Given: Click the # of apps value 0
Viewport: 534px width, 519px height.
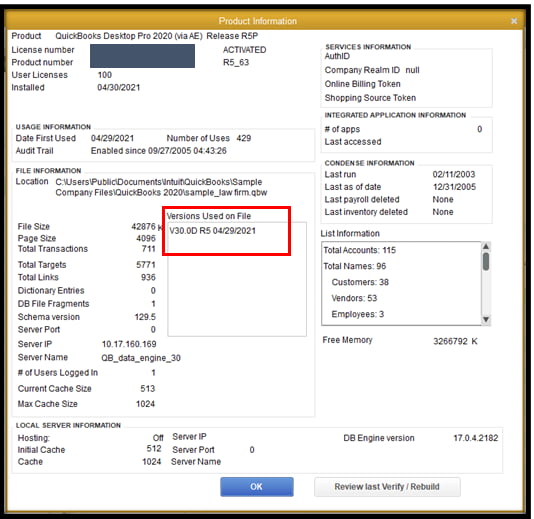Looking at the screenshot, I should [x=480, y=129].
